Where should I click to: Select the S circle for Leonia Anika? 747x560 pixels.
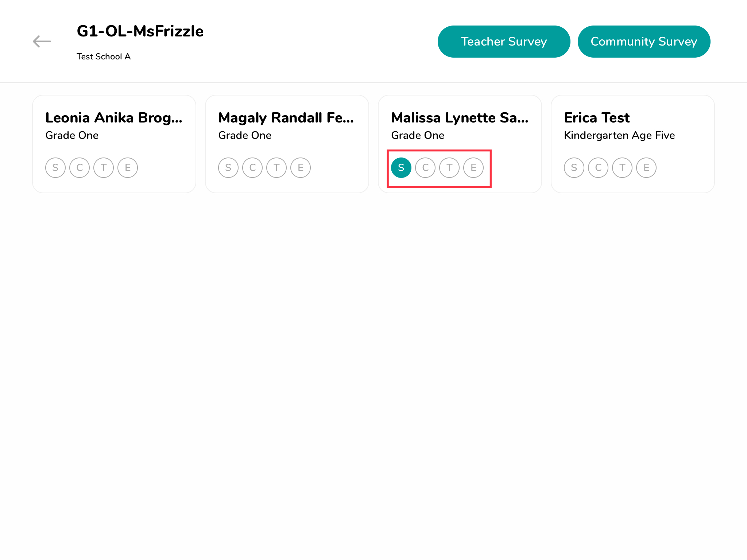(x=55, y=168)
